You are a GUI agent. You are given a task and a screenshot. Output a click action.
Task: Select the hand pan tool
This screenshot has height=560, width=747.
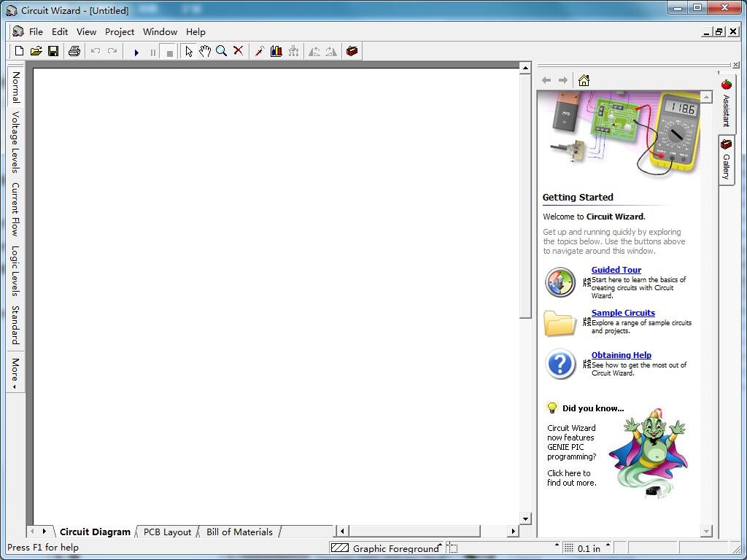205,51
